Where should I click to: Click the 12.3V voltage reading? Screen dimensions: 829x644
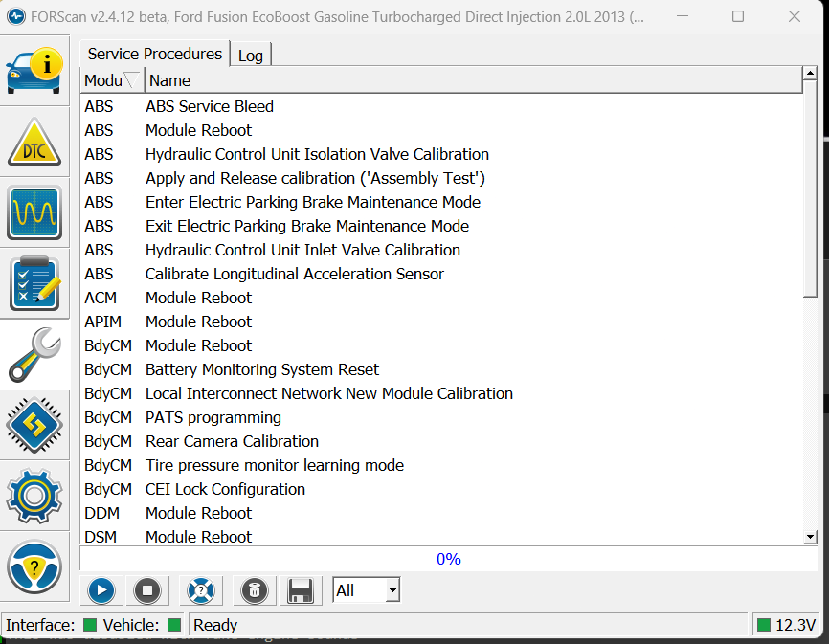795,625
